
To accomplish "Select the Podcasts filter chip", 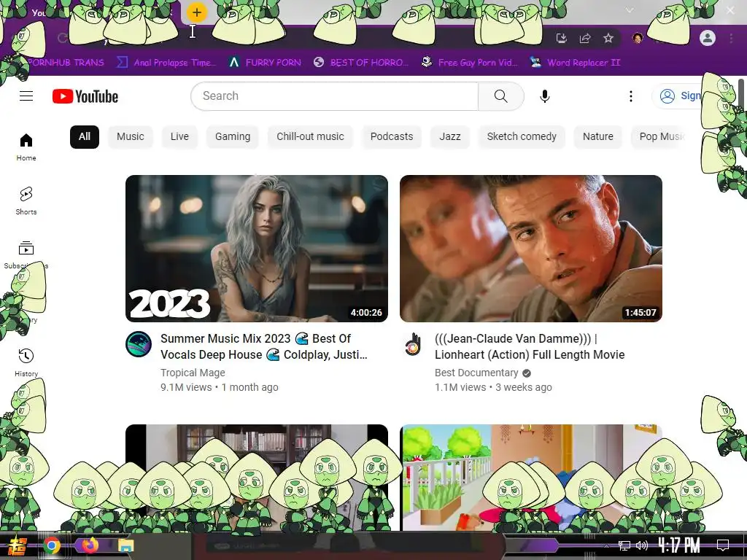I will click(x=392, y=136).
